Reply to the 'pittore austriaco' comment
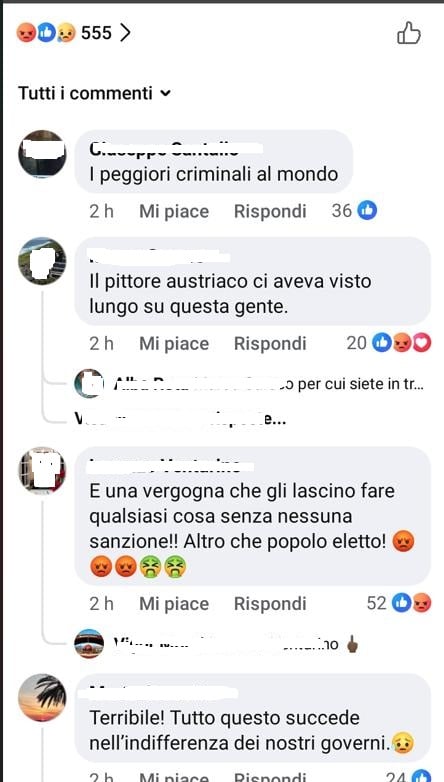This screenshot has height=782, width=444. pos(270,344)
